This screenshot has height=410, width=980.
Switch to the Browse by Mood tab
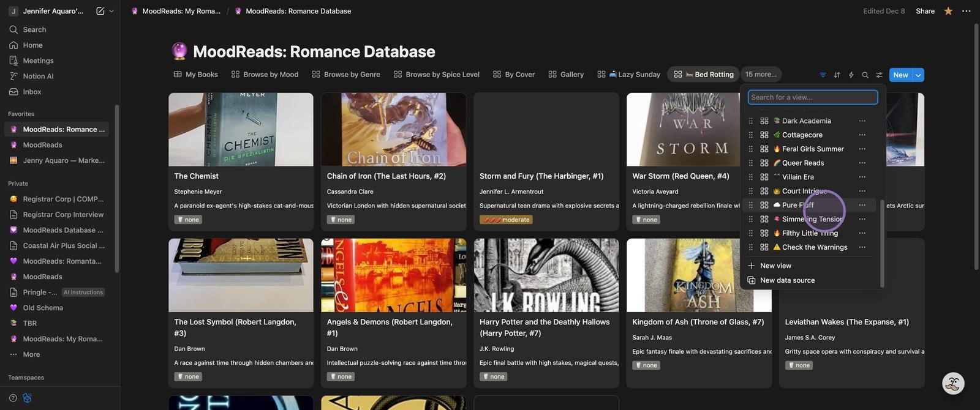click(x=265, y=75)
